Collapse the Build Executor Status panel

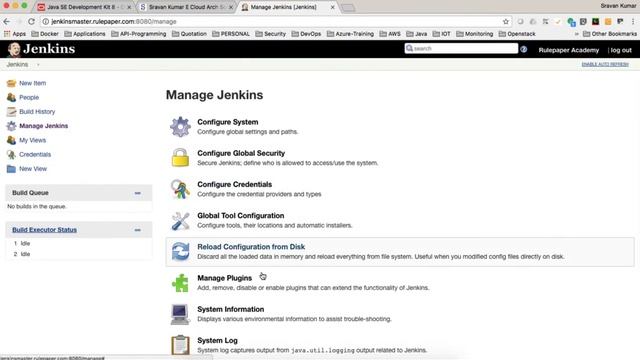pos(138,230)
